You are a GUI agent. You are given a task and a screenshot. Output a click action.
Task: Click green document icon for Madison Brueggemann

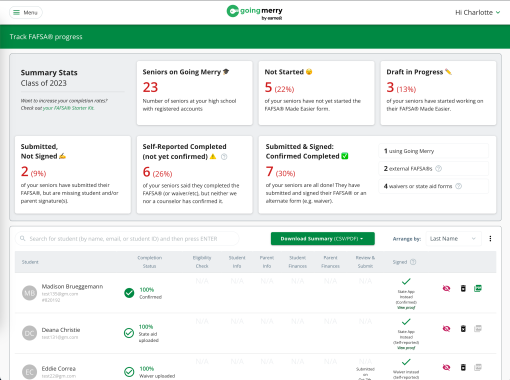pos(478,288)
